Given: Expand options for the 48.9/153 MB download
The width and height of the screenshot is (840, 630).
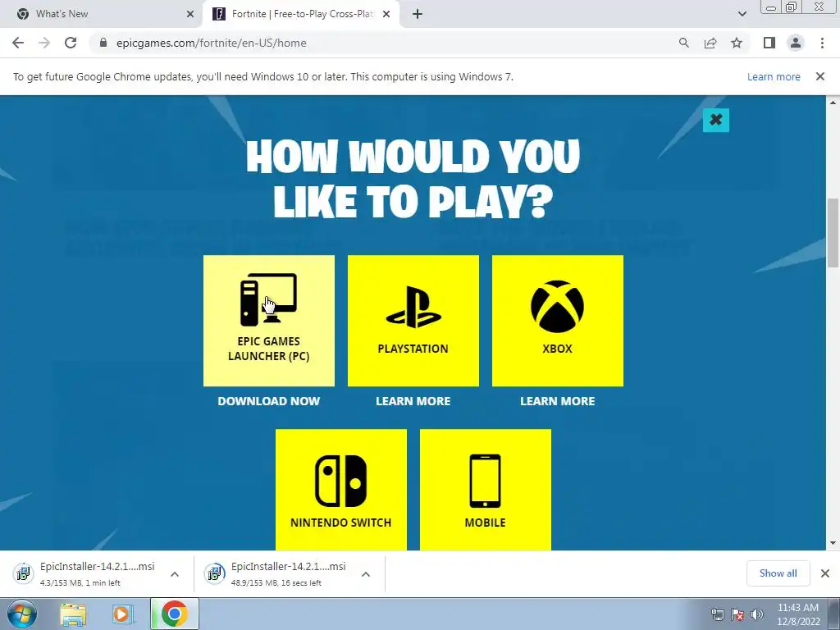Looking at the screenshot, I should 366,574.
